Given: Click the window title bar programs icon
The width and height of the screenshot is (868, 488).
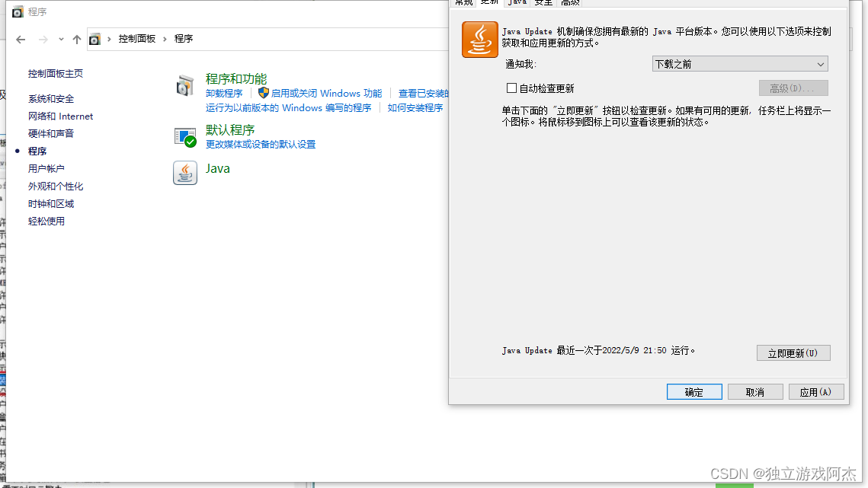Looking at the screenshot, I should (18, 11).
